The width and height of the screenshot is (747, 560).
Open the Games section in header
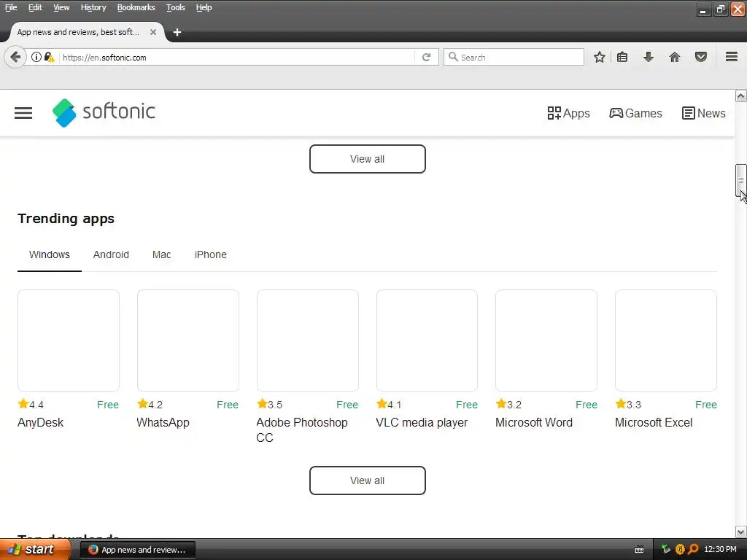[635, 113]
